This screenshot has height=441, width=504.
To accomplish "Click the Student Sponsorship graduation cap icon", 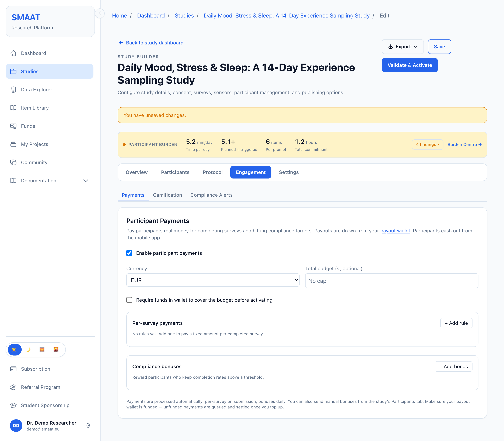I will 13,405.
